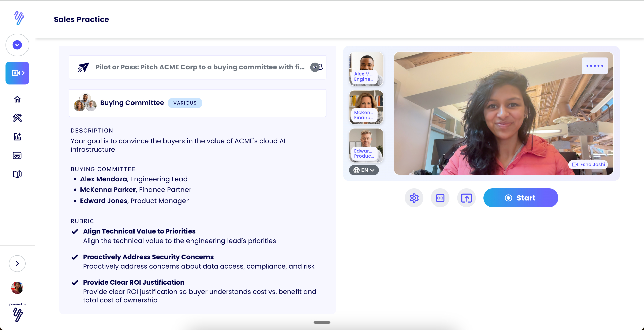Screen dimensions: 644x330
Task: Click the person icon beside the scenario title
Action: 321,67
